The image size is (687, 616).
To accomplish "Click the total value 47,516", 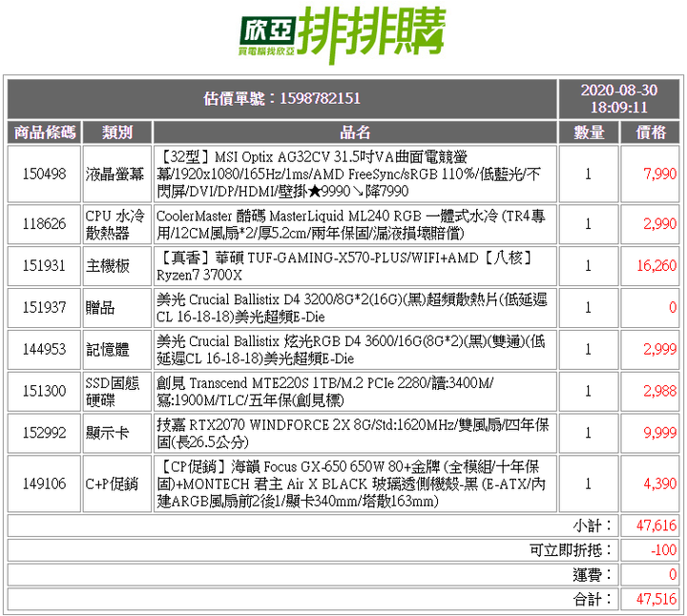I will coord(656,599).
